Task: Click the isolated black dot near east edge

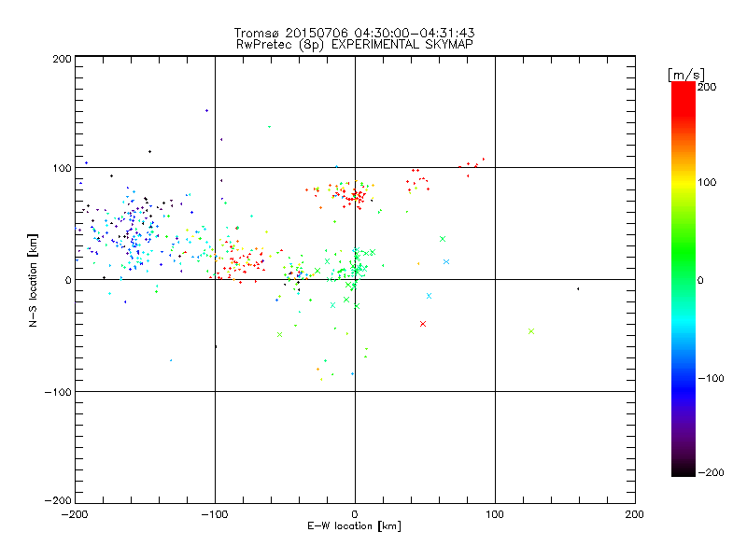Action: coord(578,289)
